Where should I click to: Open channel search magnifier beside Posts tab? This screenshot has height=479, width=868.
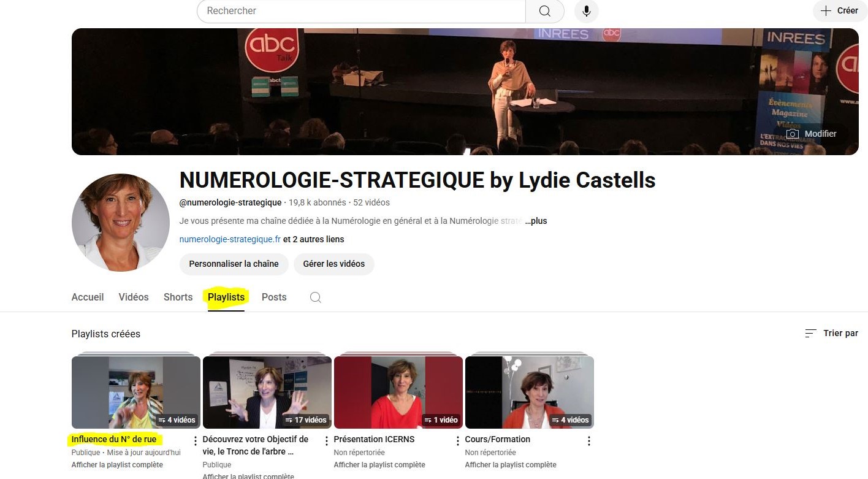tap(316, 297)
